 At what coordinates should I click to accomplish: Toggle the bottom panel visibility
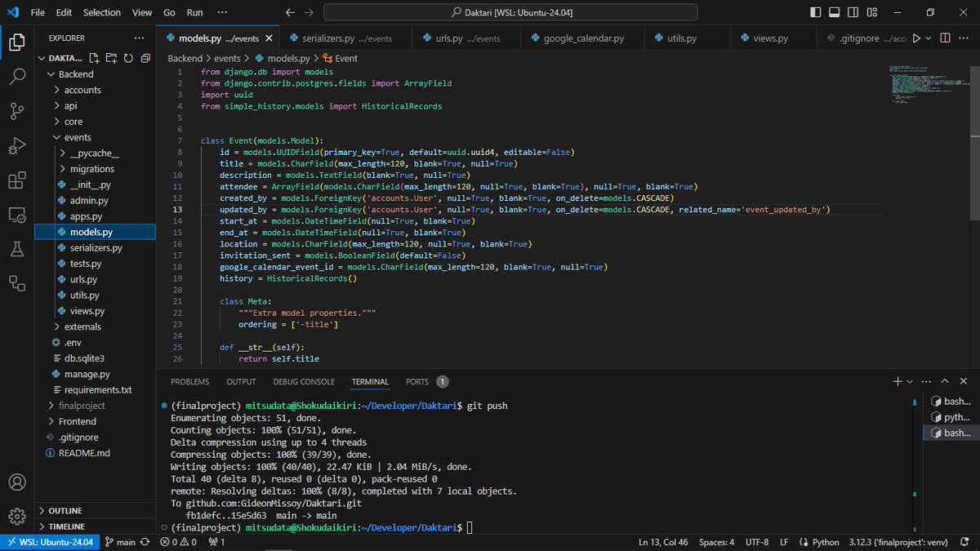(x=833, y=13)
